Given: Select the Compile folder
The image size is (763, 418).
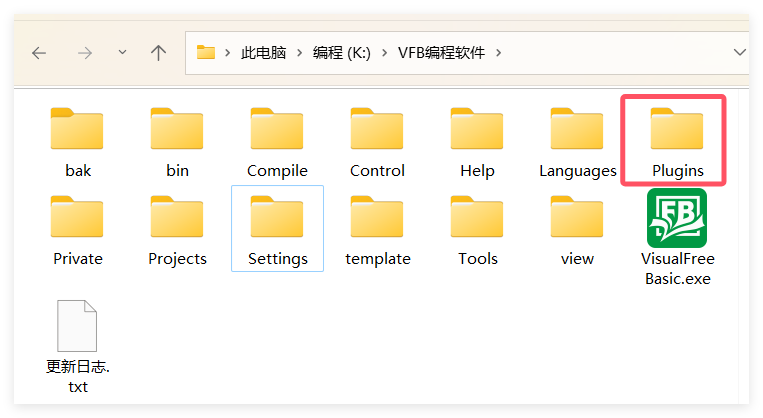Looking at the screenshot, I should [277, 130].
